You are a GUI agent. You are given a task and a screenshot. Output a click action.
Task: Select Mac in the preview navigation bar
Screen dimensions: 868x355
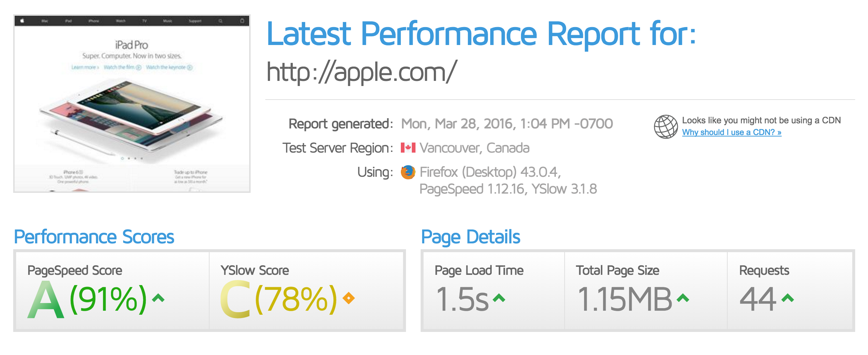pos(45,21)
